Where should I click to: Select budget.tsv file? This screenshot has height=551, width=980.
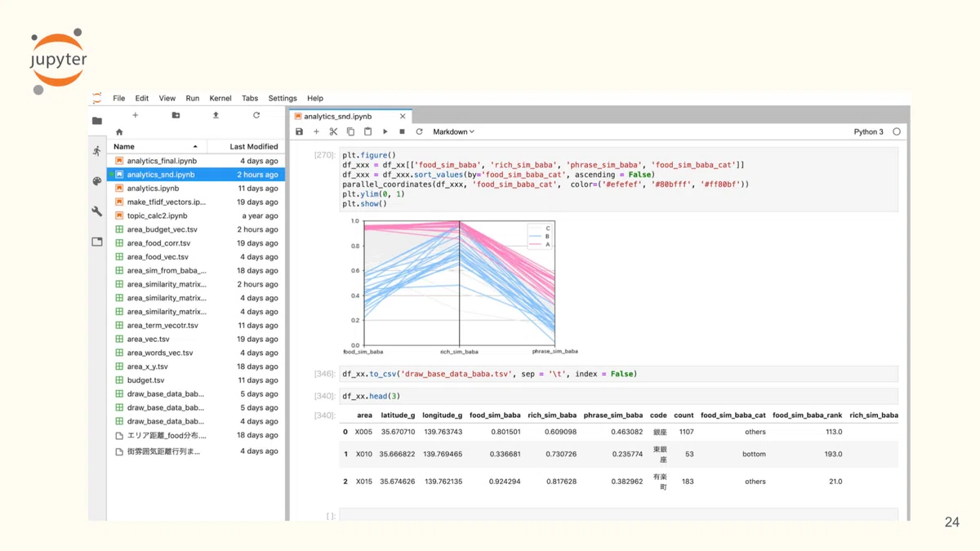click(x=196, y=380)
